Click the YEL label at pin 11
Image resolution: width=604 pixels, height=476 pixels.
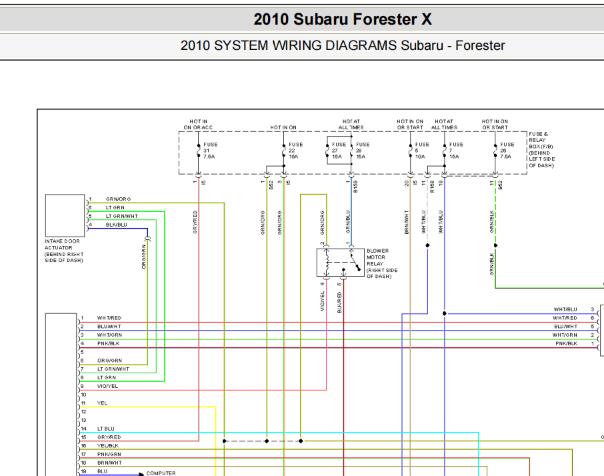[102, 403]
